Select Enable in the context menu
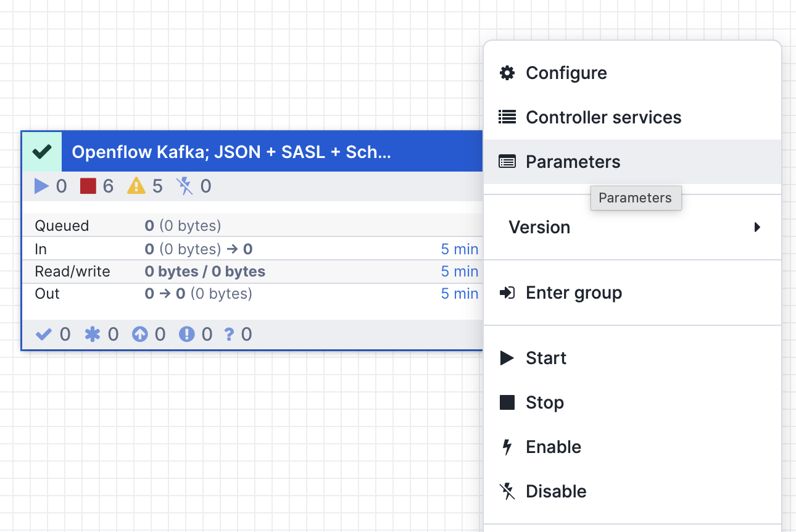This screenshot has width=796, height=532. coord(632,447)
